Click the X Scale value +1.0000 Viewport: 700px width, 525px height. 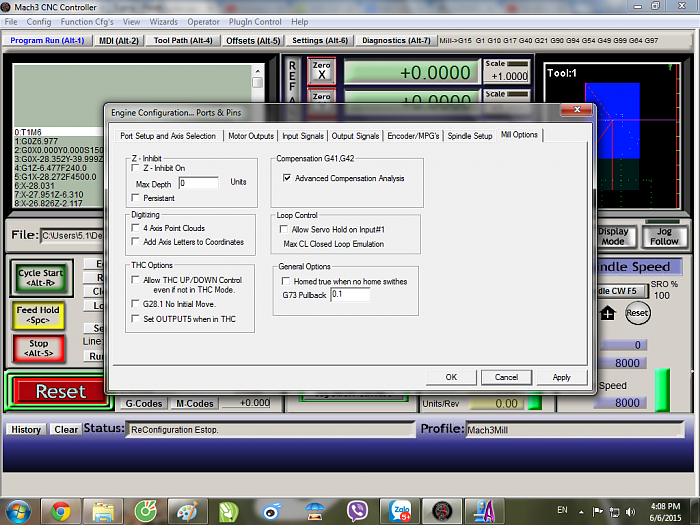507,76
